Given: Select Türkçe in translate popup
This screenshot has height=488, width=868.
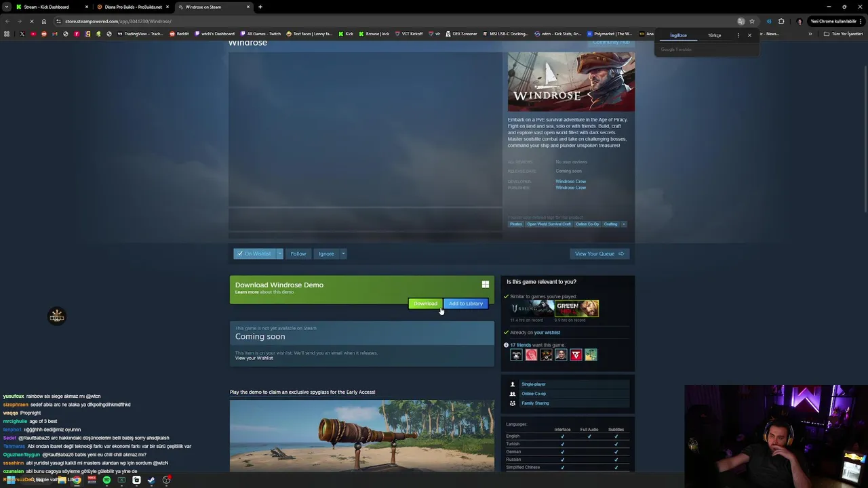Looking at the screenshot, I should 714,35.
